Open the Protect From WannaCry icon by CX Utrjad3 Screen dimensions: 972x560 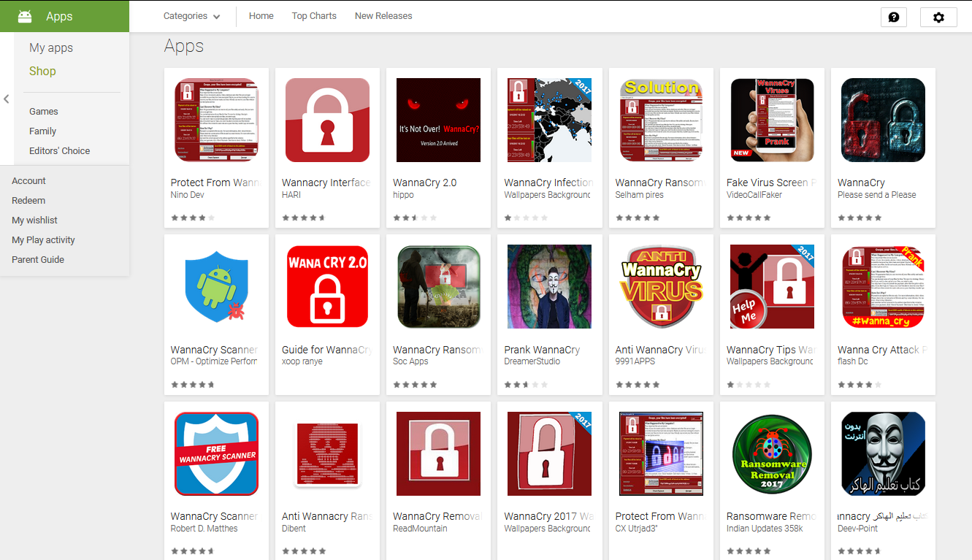click(661, 453)
